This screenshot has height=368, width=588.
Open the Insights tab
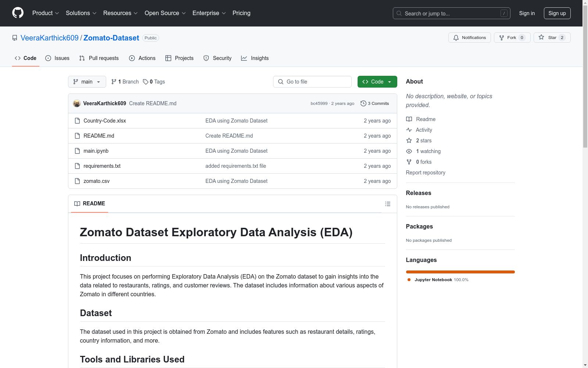pos(255,58)
